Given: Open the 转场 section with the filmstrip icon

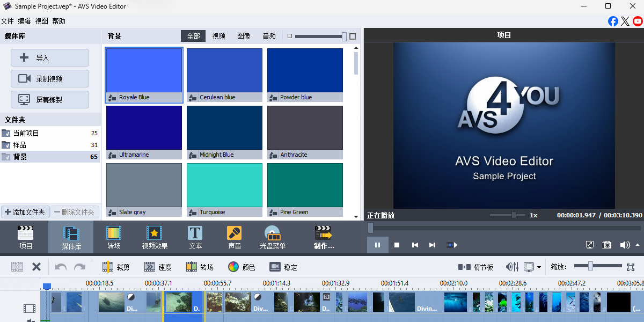Looking at the screenshot, I should tap(114, 237).
